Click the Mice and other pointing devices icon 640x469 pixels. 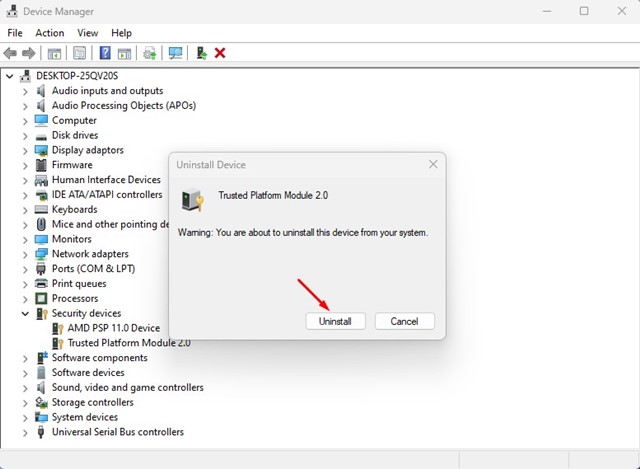click(x=41, y=224)
